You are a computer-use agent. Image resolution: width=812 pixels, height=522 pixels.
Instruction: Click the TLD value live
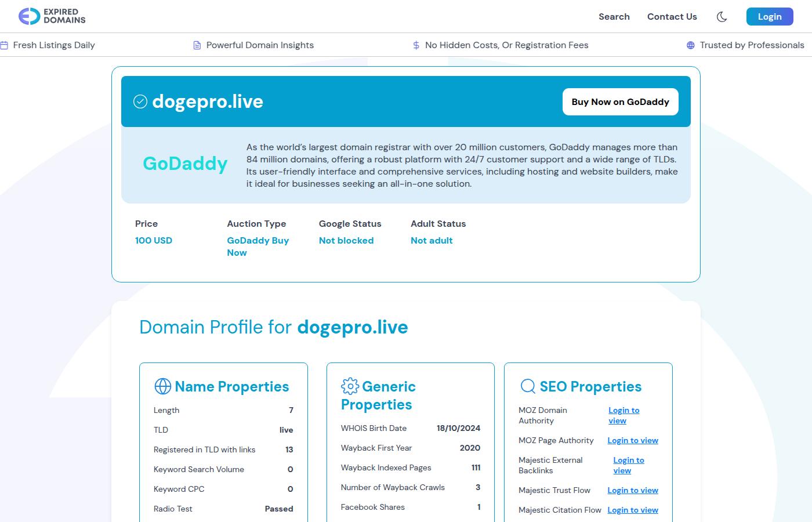[286, 430]
